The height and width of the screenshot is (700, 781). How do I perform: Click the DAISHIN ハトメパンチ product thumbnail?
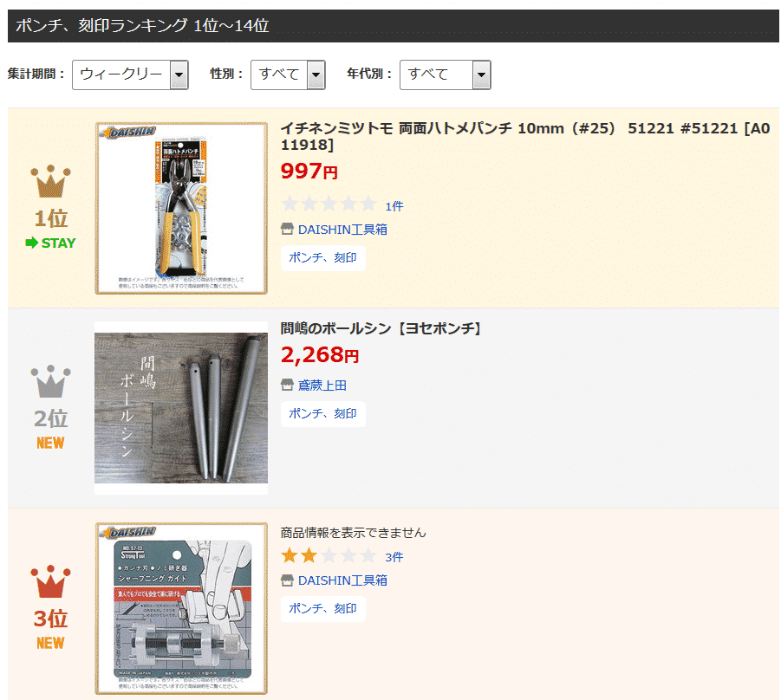tap(181, 208)
